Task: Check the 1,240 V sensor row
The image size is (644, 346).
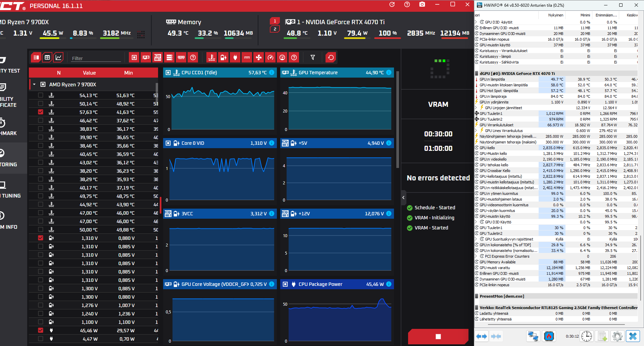Action: point(41,314)
